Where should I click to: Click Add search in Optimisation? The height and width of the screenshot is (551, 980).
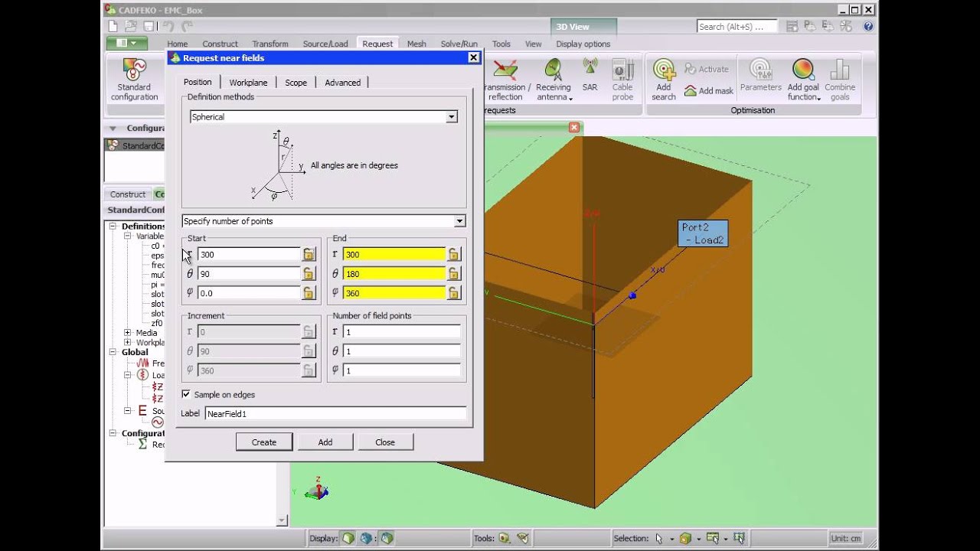pos(664,80)
